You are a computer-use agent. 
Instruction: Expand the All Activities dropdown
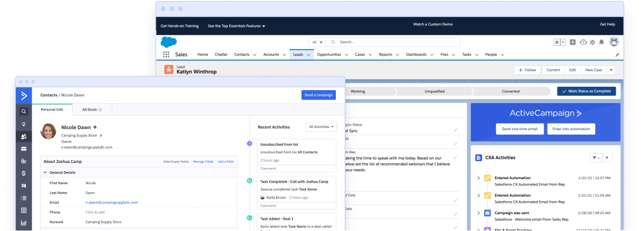coord(321,127)
